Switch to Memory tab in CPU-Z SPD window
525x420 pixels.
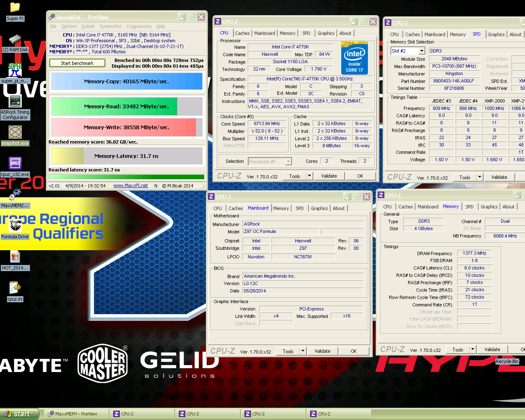458,34
